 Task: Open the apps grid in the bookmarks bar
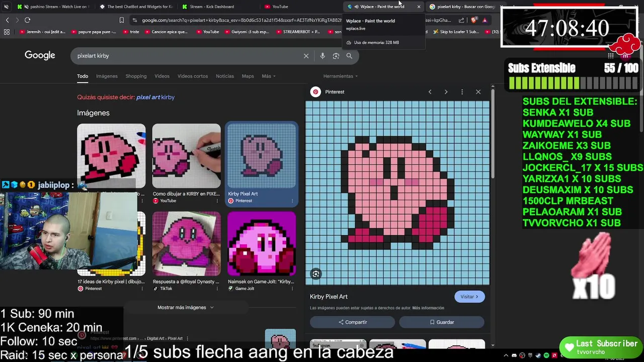7,32
